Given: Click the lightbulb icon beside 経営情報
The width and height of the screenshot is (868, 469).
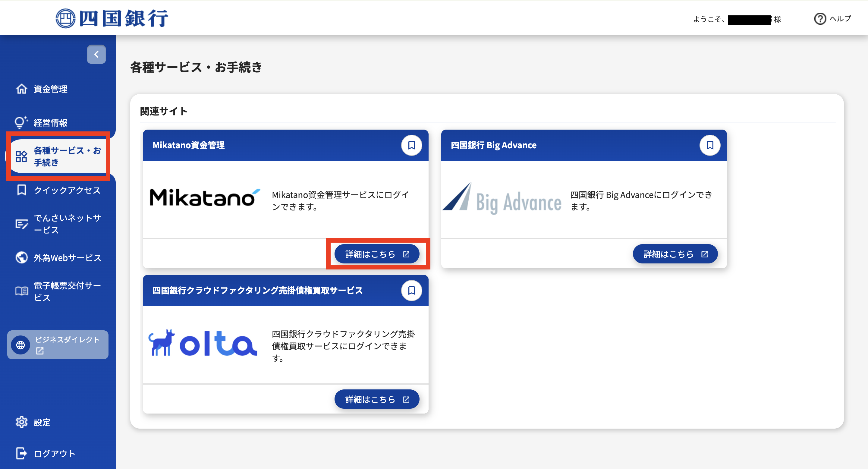Looking at the screenshot, I should [x=21, y=122].
